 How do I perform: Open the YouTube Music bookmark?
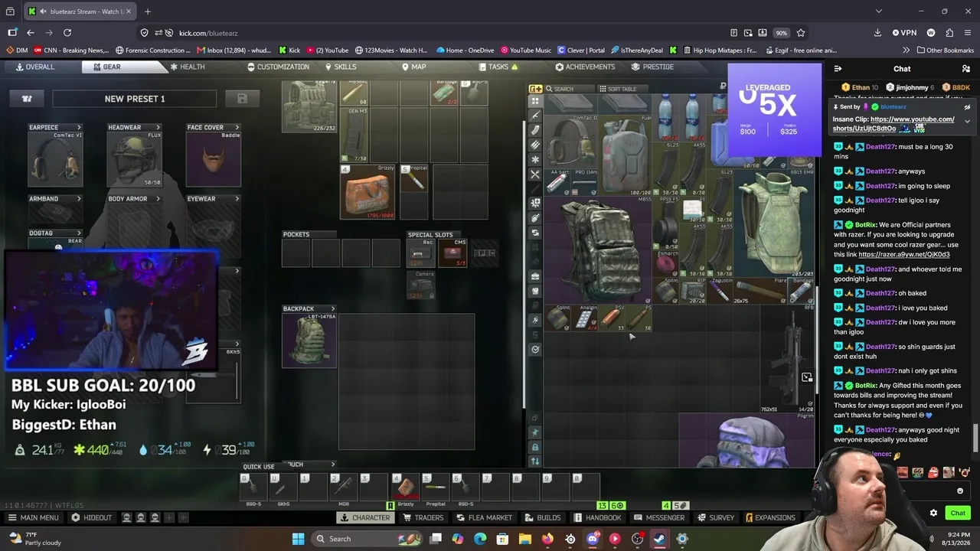[x=526, y=51]
